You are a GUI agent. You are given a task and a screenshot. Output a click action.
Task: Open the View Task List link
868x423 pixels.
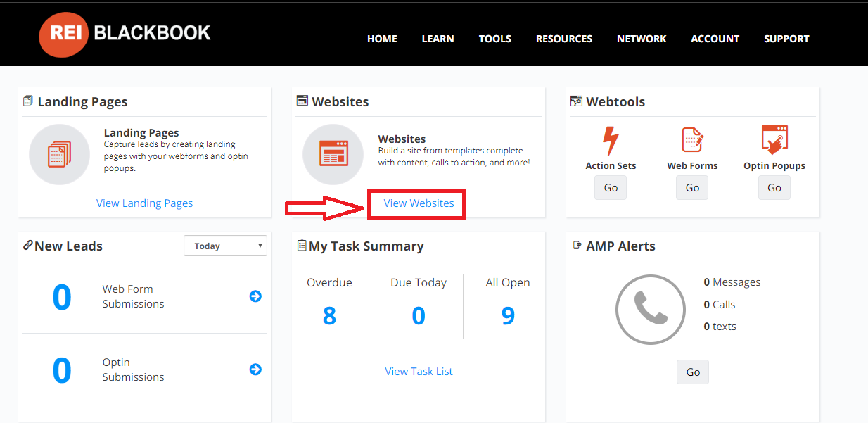click(419, 372)
